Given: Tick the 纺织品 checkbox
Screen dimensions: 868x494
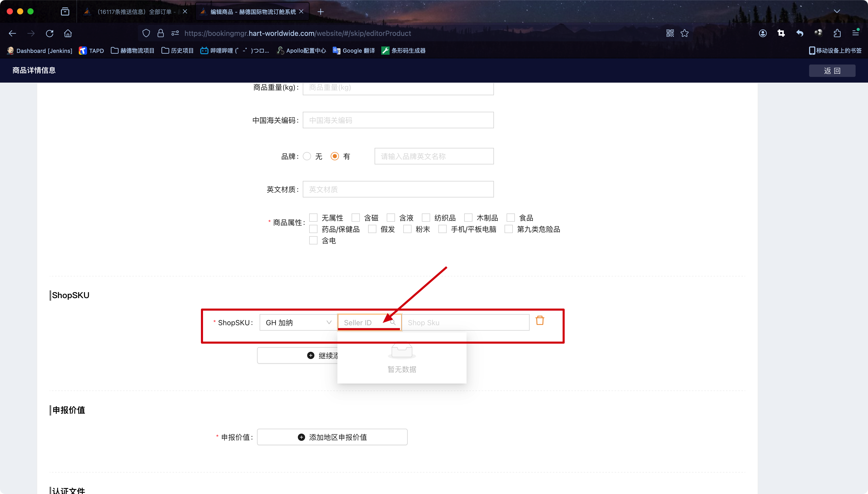Looking at the screenshot, I should (x=426, y=218).
